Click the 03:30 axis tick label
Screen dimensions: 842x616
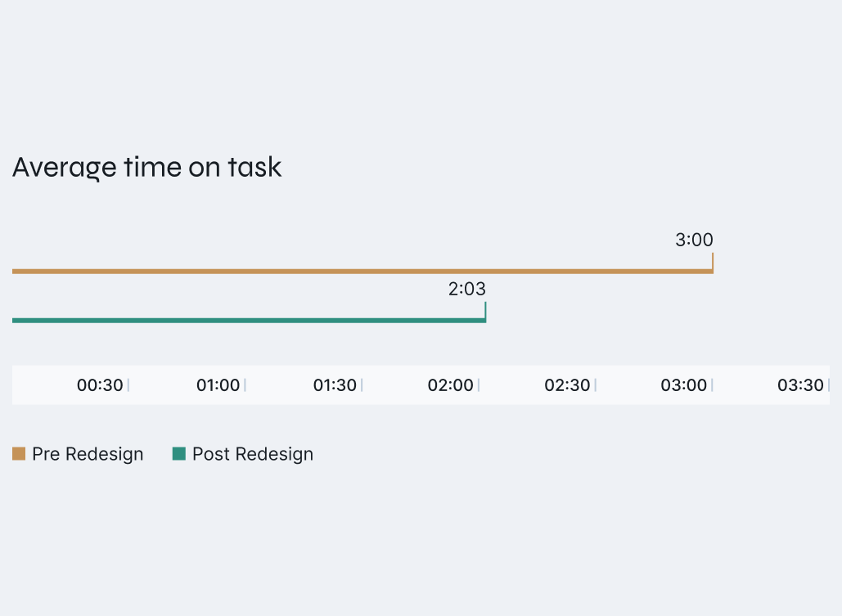click(800, 385)
